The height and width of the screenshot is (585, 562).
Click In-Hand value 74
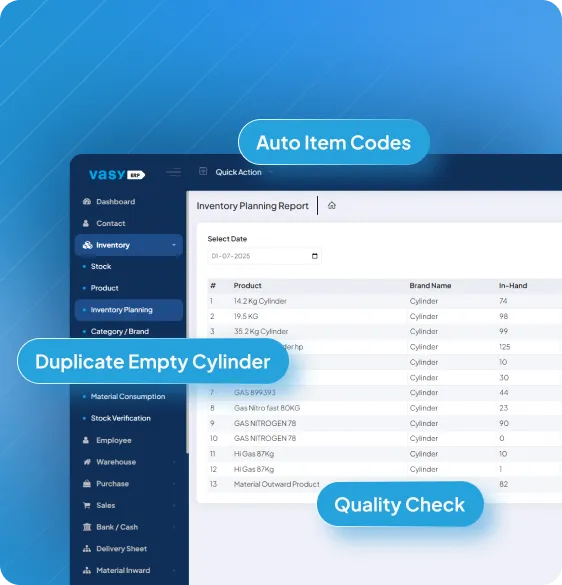(503, 301)
